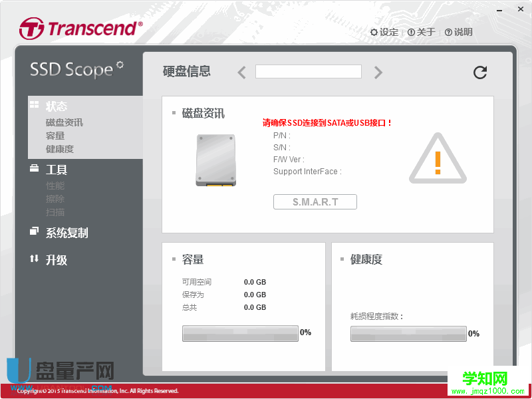Click the warning triangle icon

coord(438,158)
